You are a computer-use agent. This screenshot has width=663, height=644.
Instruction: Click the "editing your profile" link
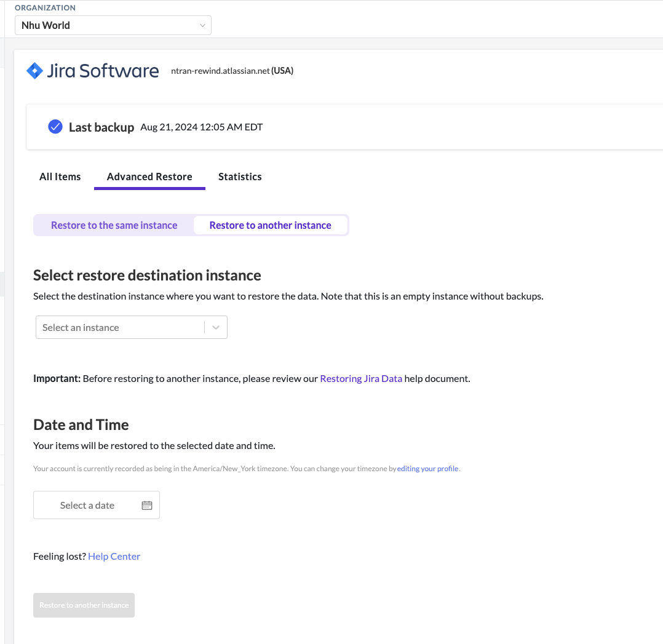[427, 468]
